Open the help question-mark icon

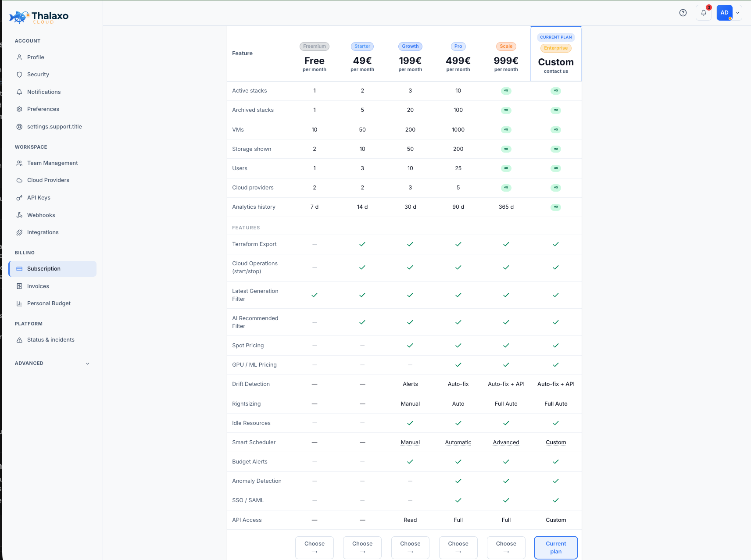(683, 13)
